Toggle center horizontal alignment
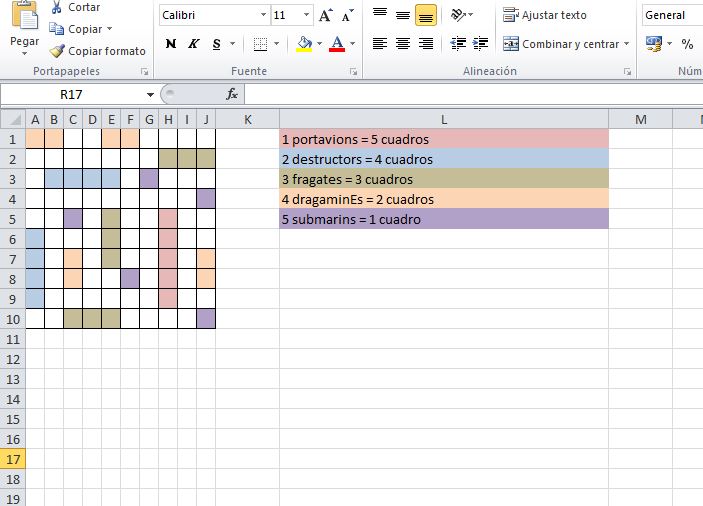The image size is (703, 506). click(x=403, y=44)
